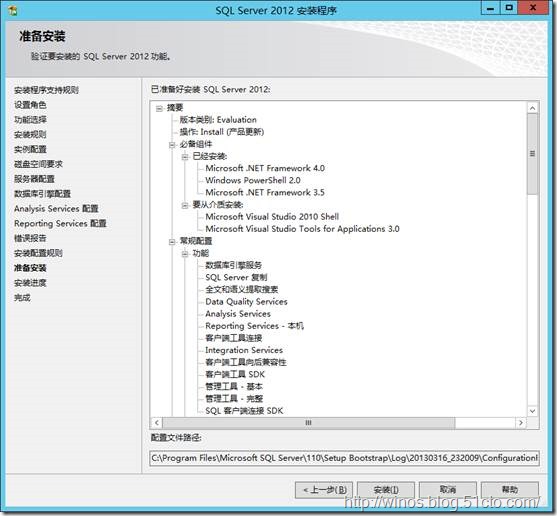Screen dimensions: 557x516
Task: Go back with 上一步(B) button
Action: 324,490
